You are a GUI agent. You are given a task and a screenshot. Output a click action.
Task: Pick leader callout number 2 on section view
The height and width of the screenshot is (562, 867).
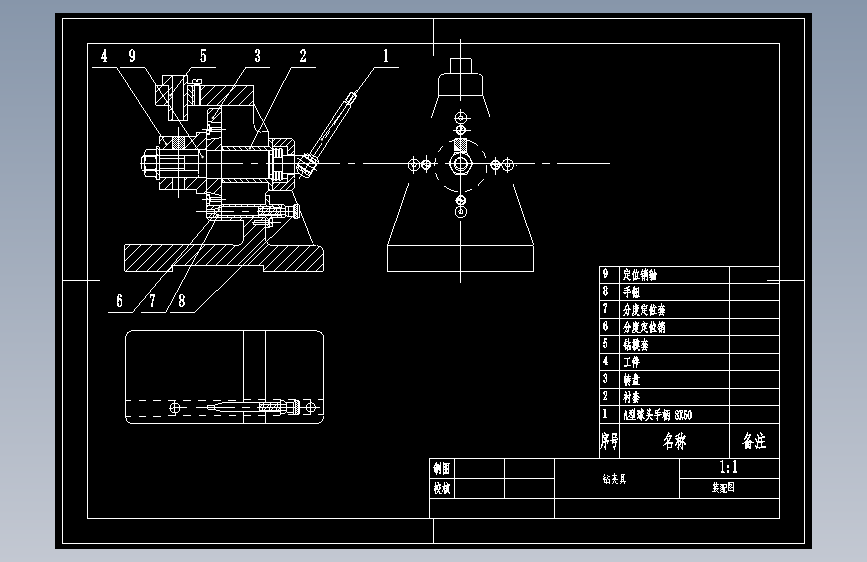coord(303,56)
